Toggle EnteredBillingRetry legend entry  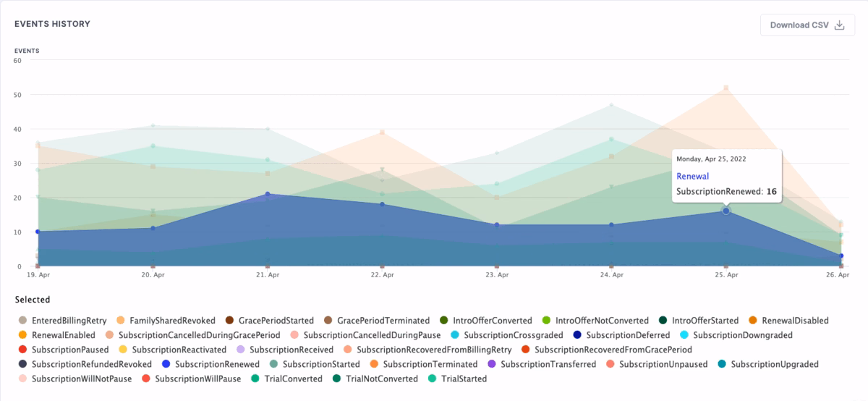69,321
